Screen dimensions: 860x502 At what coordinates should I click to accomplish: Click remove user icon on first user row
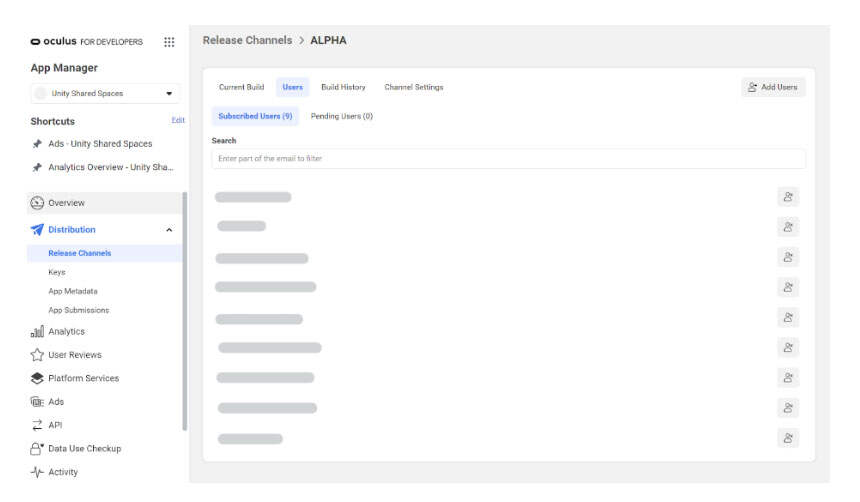pos(788,197)
